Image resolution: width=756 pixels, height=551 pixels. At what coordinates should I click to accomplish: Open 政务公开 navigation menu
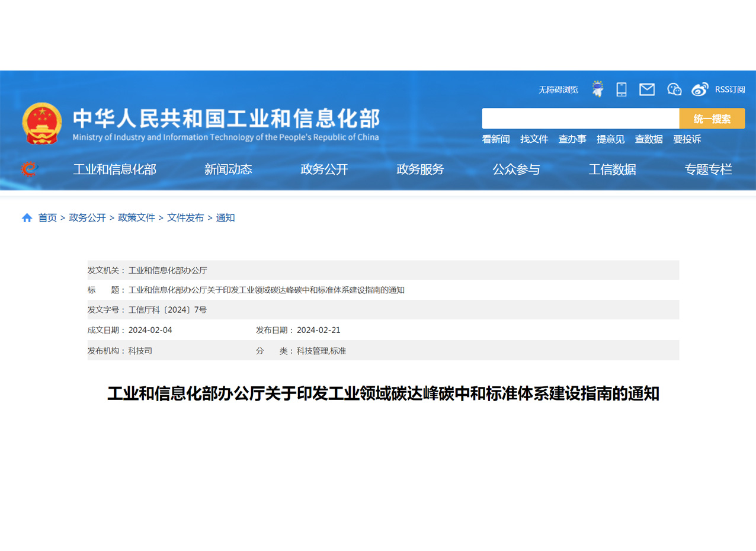[324, 169]
